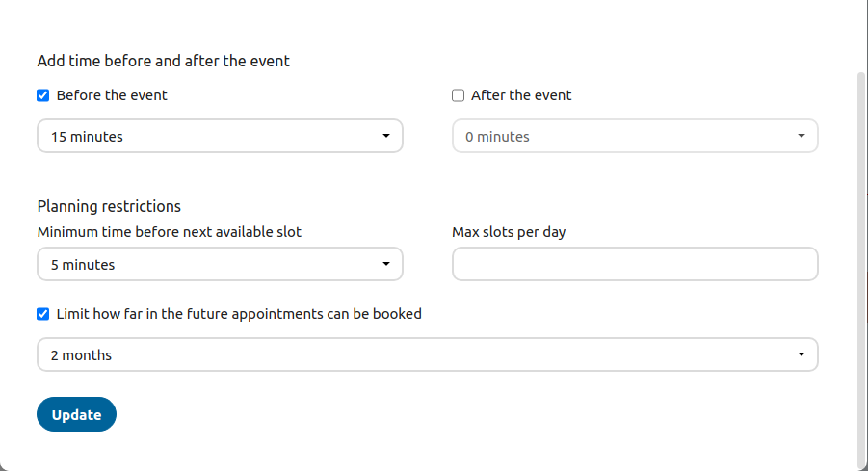Click the "Minimum time before next available slot" label
Image resolution: width=868 pixels, height=471 pixels.
[170, 232]
